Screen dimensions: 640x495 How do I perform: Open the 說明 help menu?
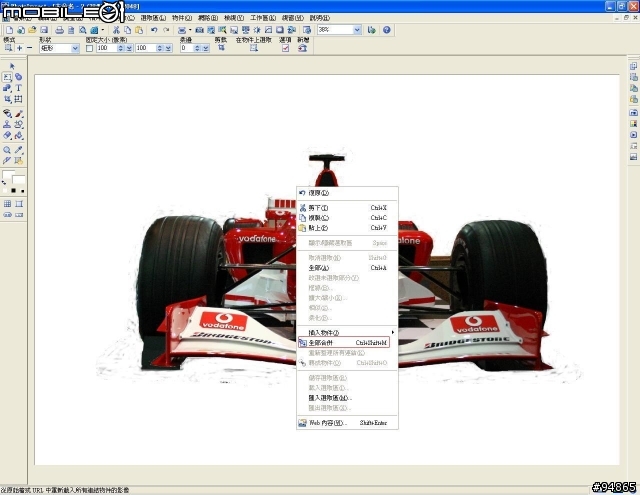coord(320,18)
